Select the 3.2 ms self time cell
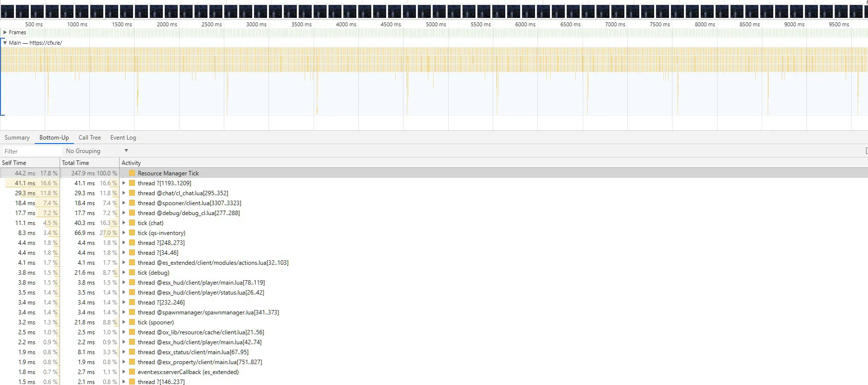868x385 pixels. pyautogui.click(x=27, y=322)
